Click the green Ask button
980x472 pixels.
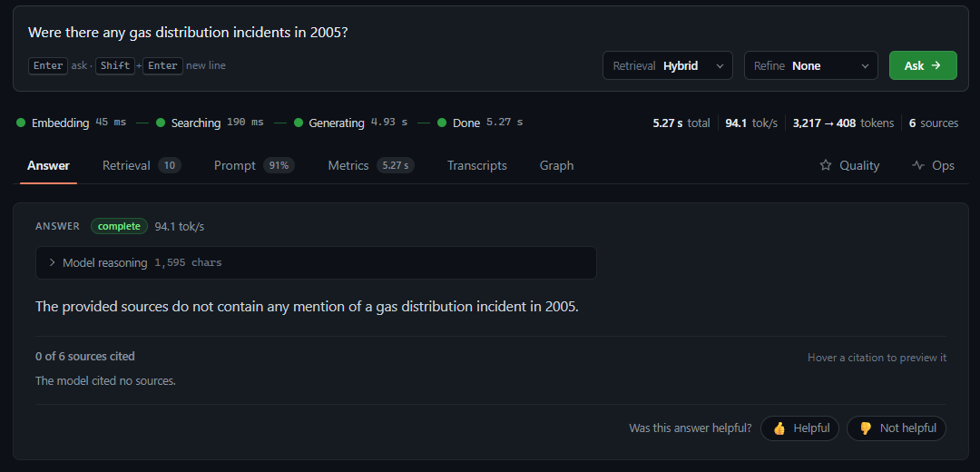point(923,65)
